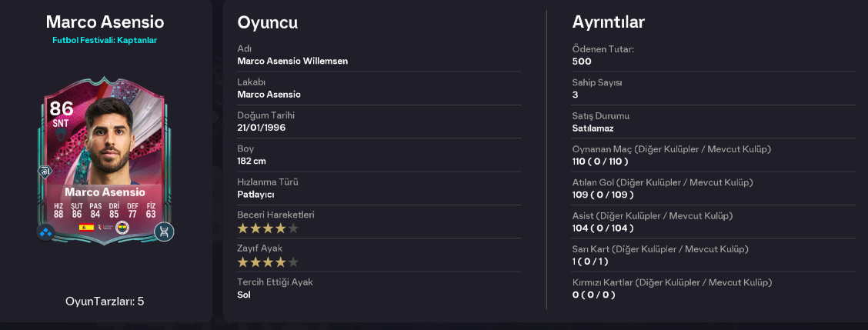Click the Futbol Festivali: Kaptanlar link
The image size is (868, 330).
point(105,41)
